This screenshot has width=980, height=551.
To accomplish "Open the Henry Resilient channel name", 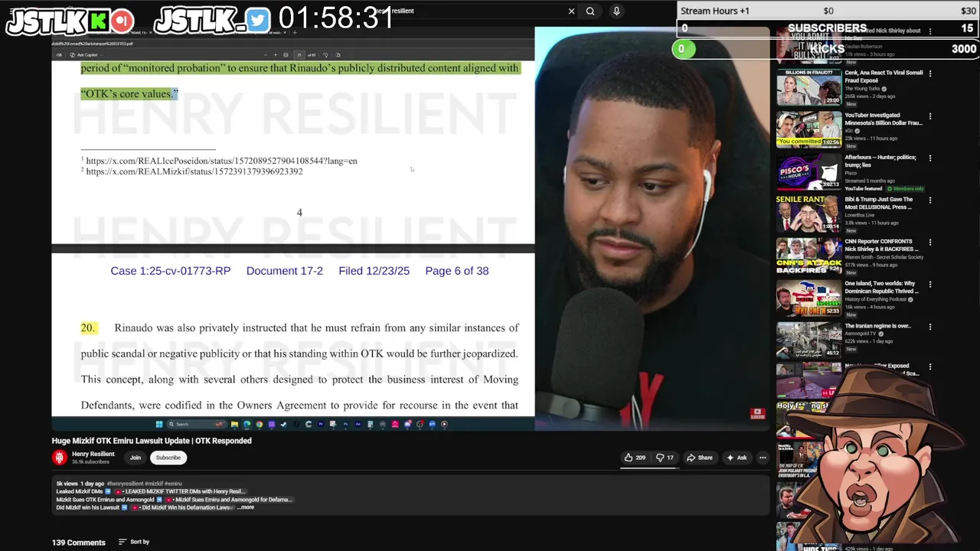I will coord(93,454).
